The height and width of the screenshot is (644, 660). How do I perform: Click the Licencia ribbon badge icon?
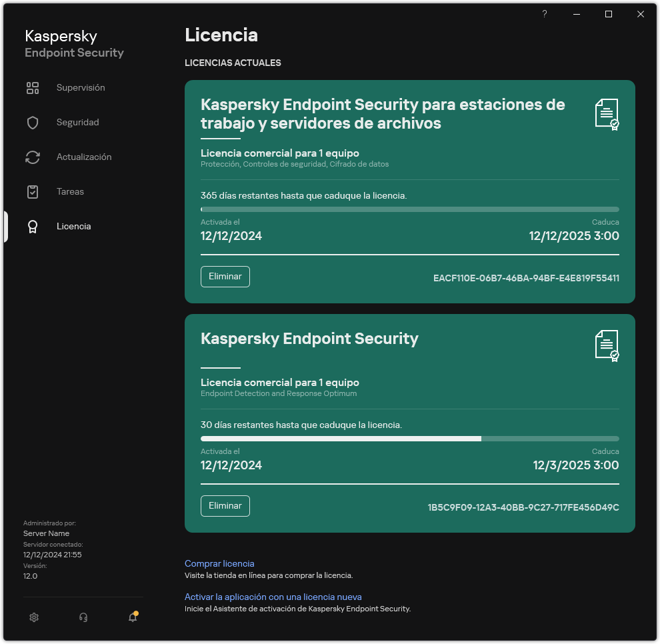click(33, 227)
